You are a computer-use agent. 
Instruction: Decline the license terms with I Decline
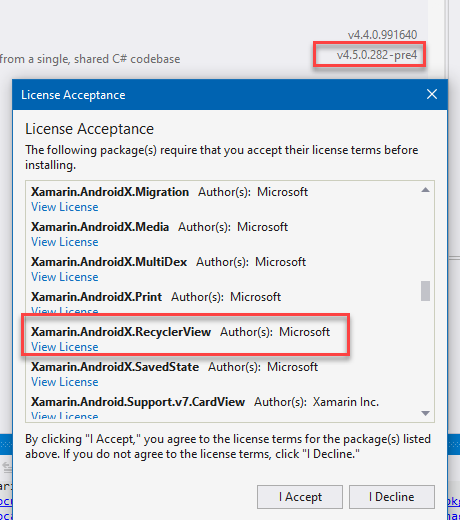click(392, 497)
